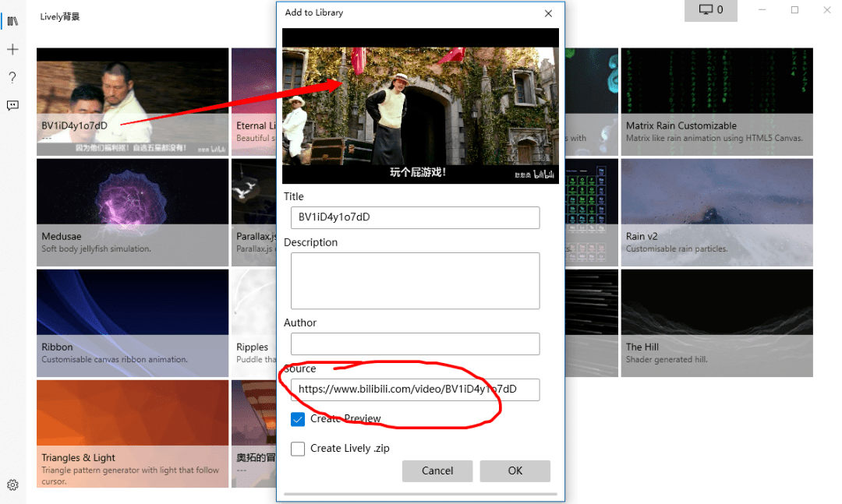Close the Add to Library dialog

coord(548,13)
